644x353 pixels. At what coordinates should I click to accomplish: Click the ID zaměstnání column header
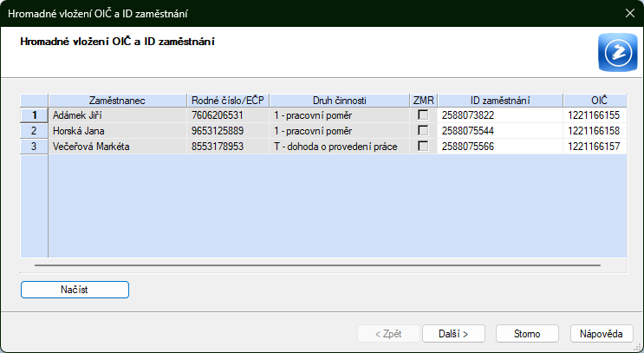pyautogui.click(x=500, y=100)
